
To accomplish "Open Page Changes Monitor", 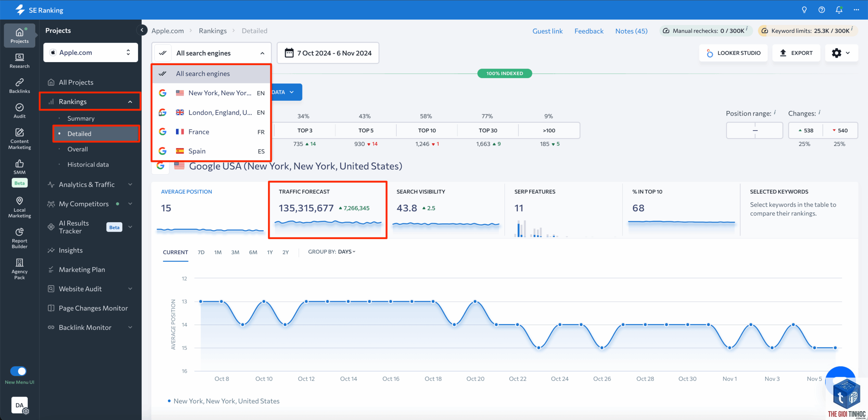I will pos(93,308).
